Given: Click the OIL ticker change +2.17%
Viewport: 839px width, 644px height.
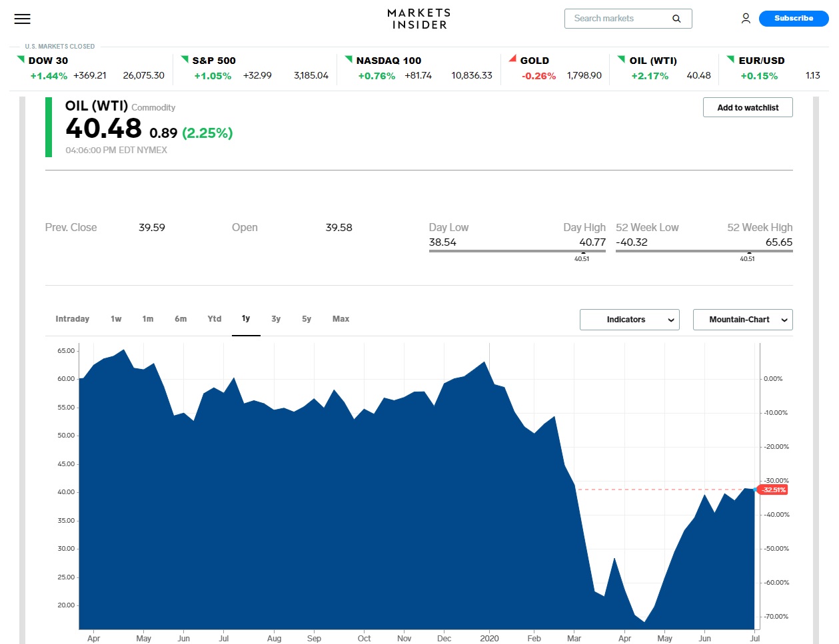Looking at the screenshot, I should pos(650,76).
